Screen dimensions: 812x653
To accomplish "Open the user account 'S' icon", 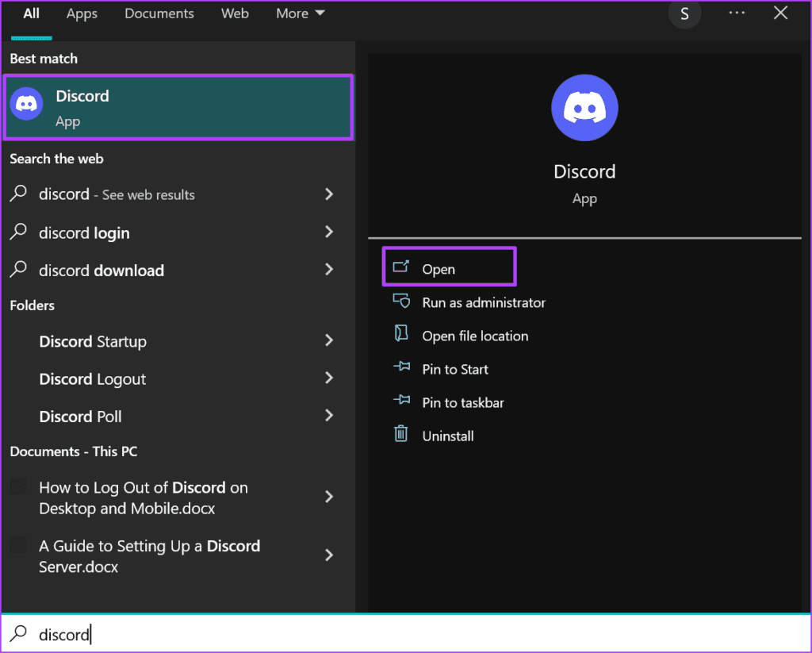I will click(684, 14).
